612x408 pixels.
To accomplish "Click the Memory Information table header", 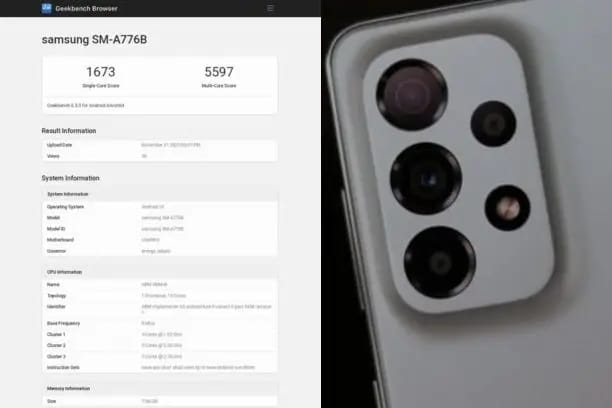I will pyautogui.click(x=160, y=388).
